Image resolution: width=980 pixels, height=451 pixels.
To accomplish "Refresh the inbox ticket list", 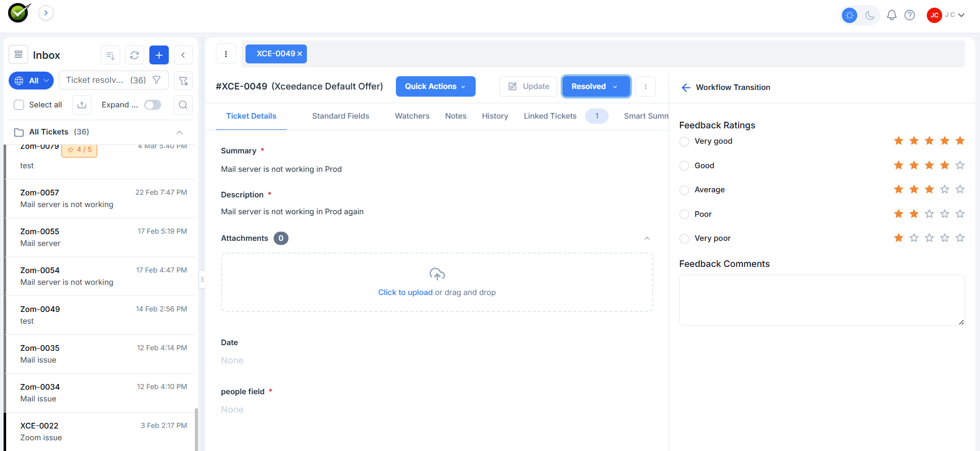I will coord(135,55).
